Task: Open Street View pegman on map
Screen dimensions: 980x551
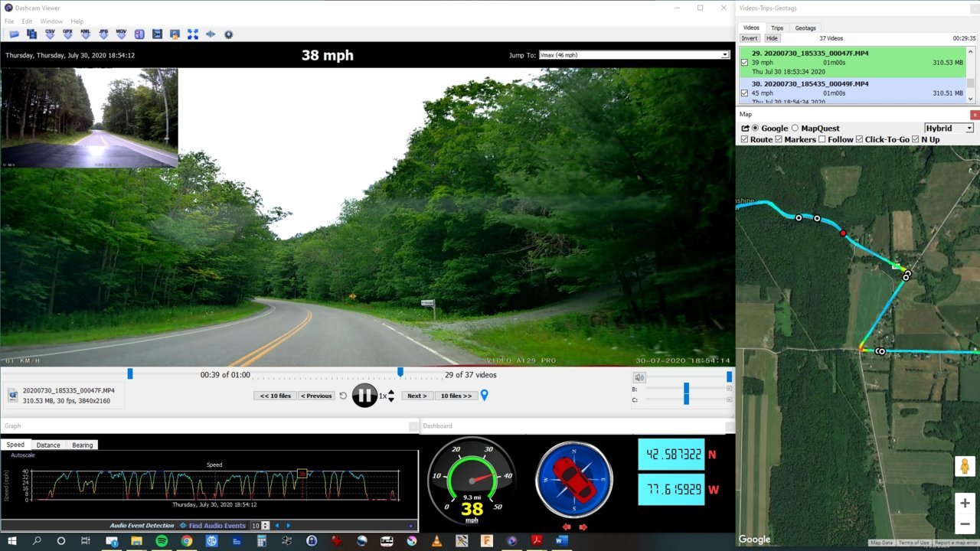Action: 964,467
